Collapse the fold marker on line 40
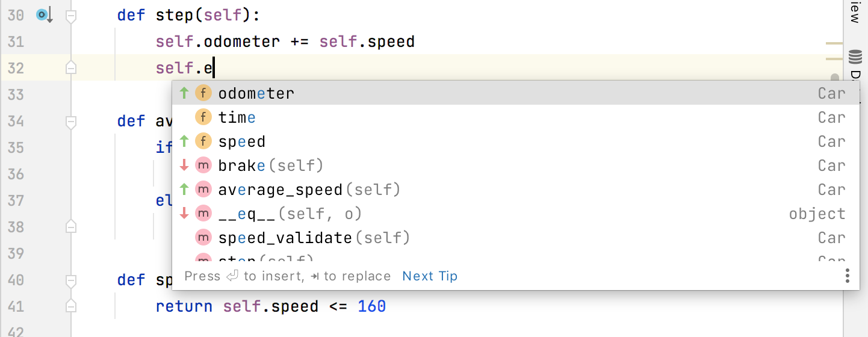This screenshot has height=337, width=868. (x=71, y=280)
